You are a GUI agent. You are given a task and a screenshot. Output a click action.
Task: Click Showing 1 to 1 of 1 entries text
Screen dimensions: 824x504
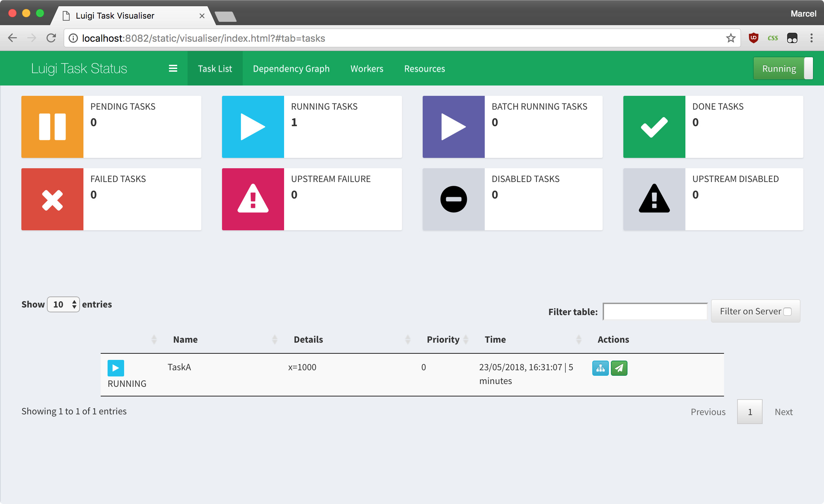coord(74,411)
